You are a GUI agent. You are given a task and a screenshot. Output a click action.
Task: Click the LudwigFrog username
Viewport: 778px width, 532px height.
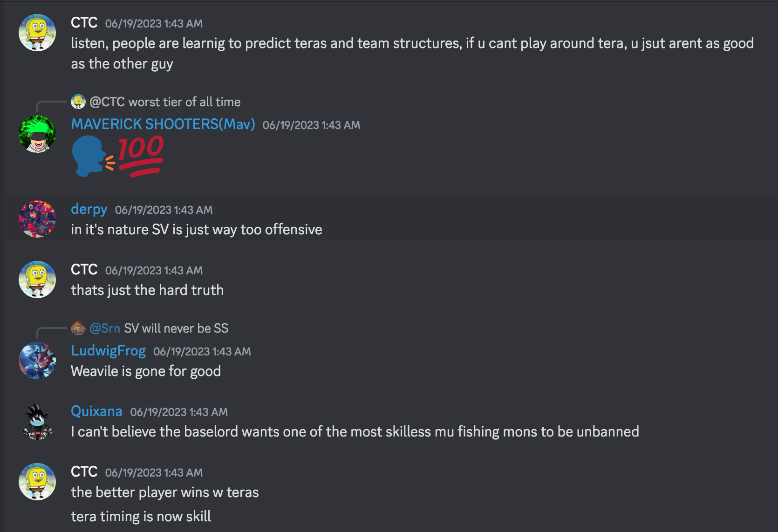click(x=108, y=351)
